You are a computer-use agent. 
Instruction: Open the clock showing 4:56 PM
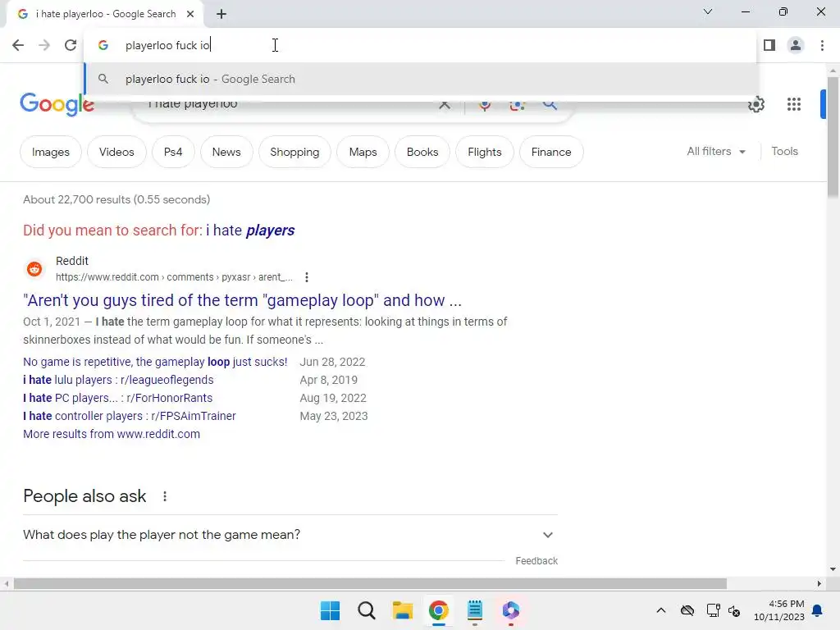779,610
